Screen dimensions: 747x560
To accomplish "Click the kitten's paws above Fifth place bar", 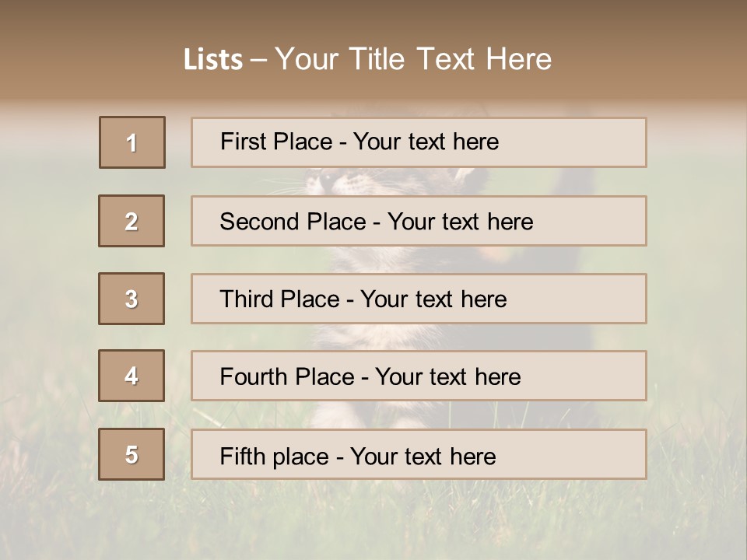I will point(362,415).
